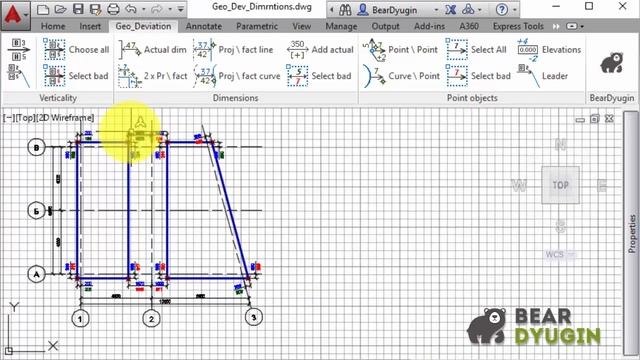Screen dimensions: 640x360
Task: Open the View ribbon tab
Action: click(302, 26)
